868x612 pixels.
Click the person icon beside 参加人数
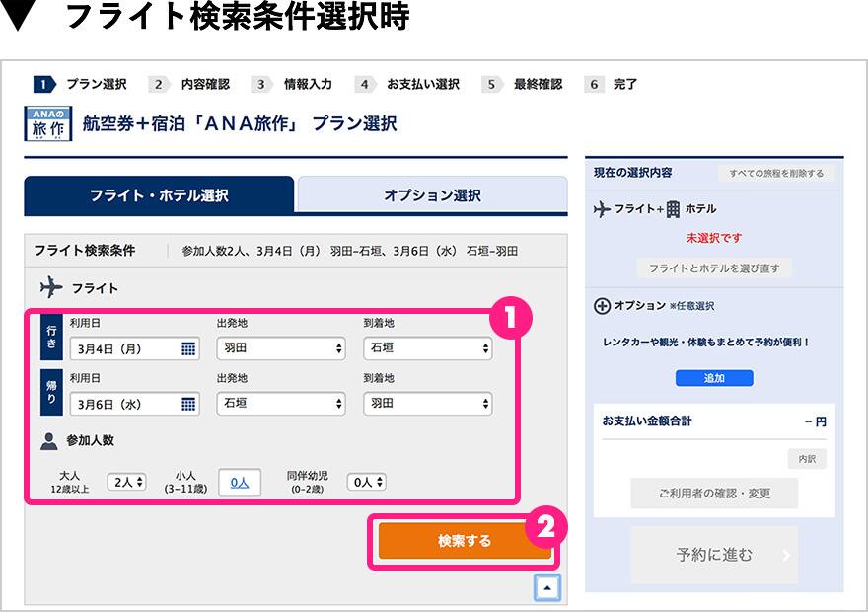pyautogui.click(x=49, y=440)
